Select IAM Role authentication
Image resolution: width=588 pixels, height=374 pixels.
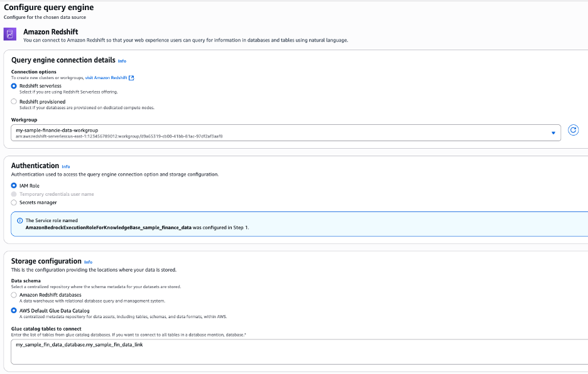13,185
